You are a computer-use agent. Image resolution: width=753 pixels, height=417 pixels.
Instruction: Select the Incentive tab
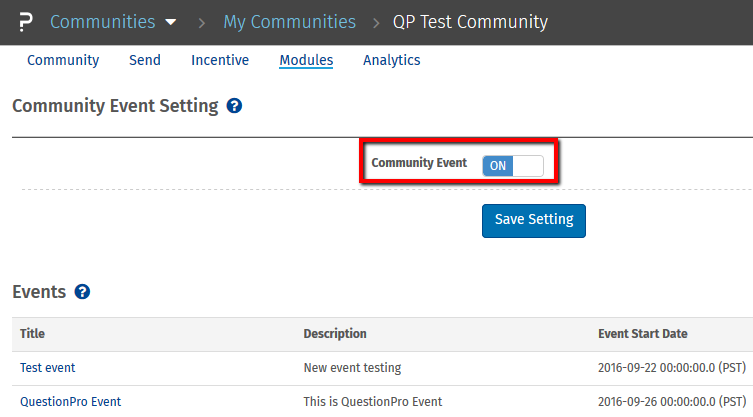[220, 60]
